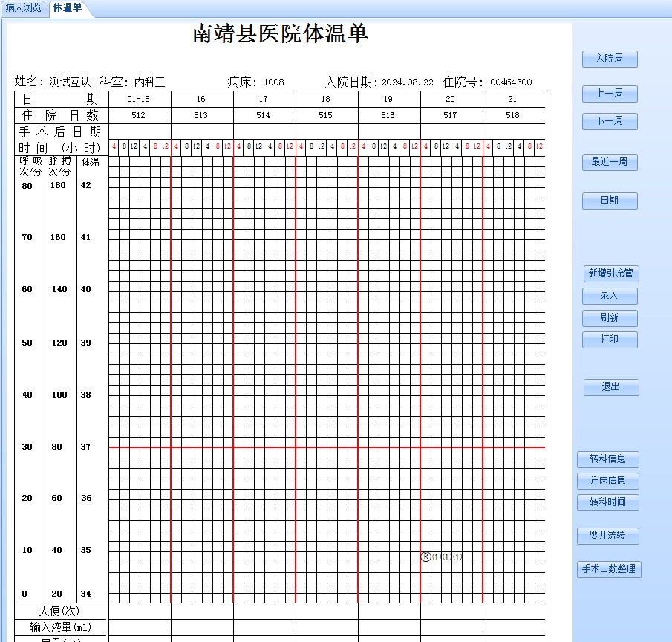Print the chart using 打印
Image resolution: width=672 pixels, height=642 pixels.
pyautogui.click(x=610, y=340)
